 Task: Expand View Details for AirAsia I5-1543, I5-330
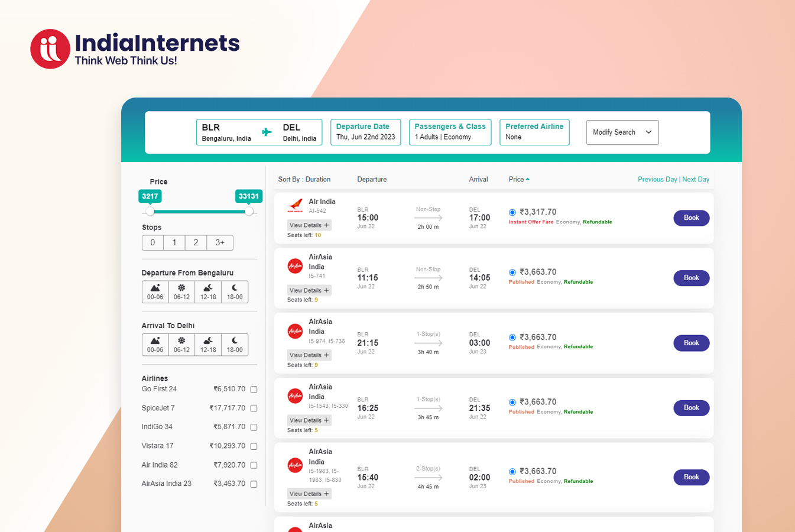point(309,420)
